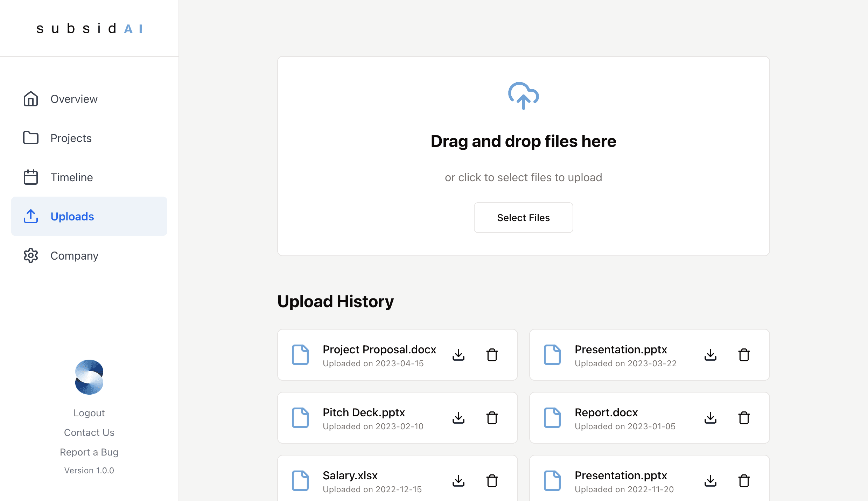Click the Logout link
Viewport: 868px width, 501px height.
pos(89,413)
